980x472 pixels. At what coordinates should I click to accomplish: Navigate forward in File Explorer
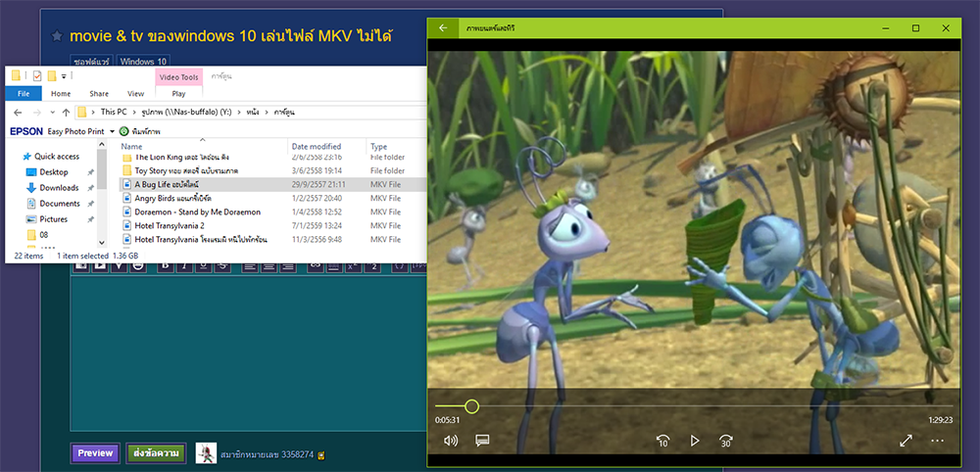tap(37, 113)
